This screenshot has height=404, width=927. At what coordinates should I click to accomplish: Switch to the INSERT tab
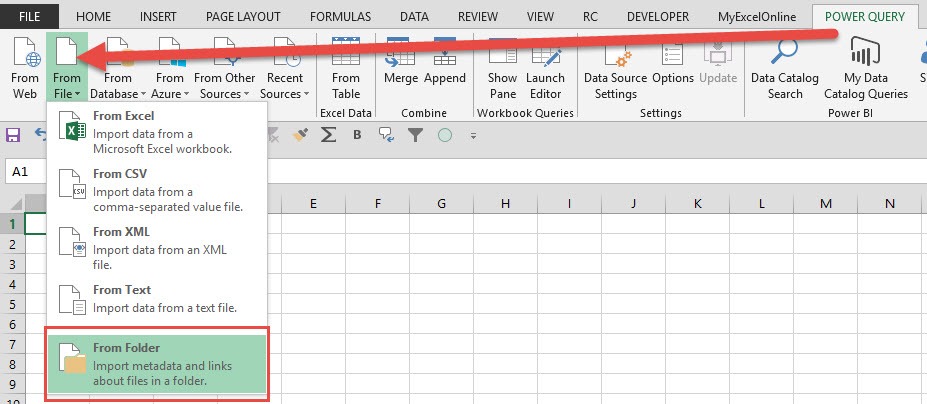tap(158, 17)
